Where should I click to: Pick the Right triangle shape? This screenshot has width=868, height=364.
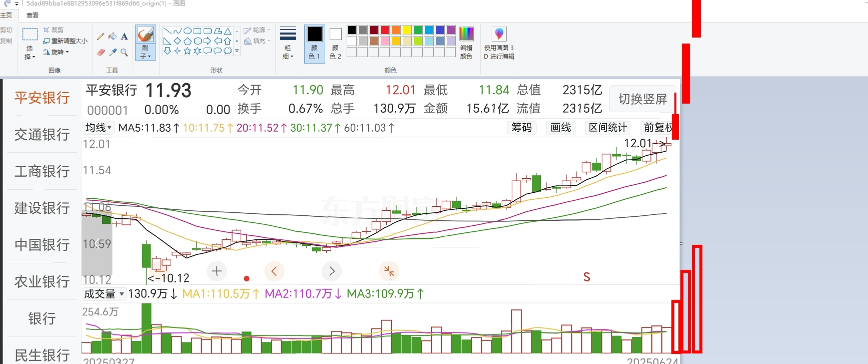coord(168,41)
